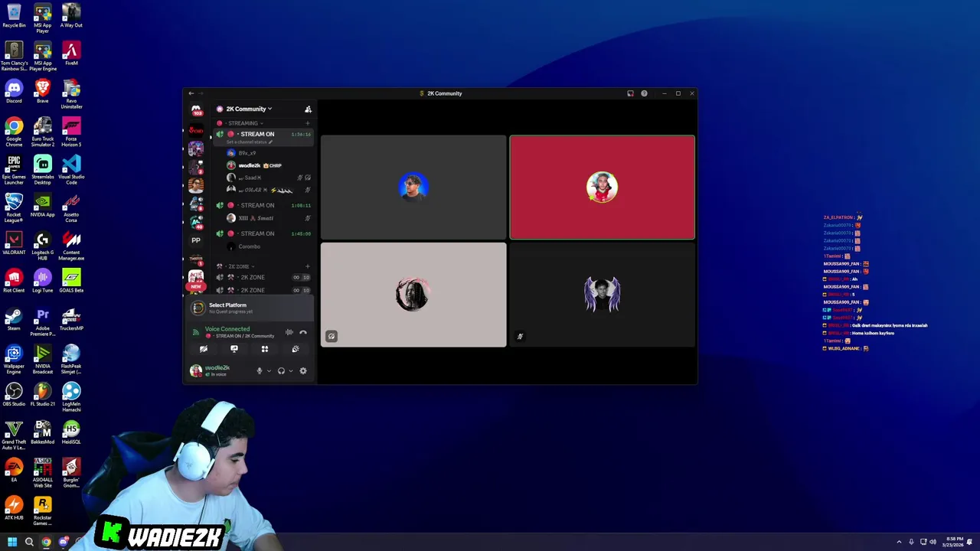Open the OBS Studio desktop shortcut
The width and height of the screenshot is (980, 551).
click(x=14, y=394)
